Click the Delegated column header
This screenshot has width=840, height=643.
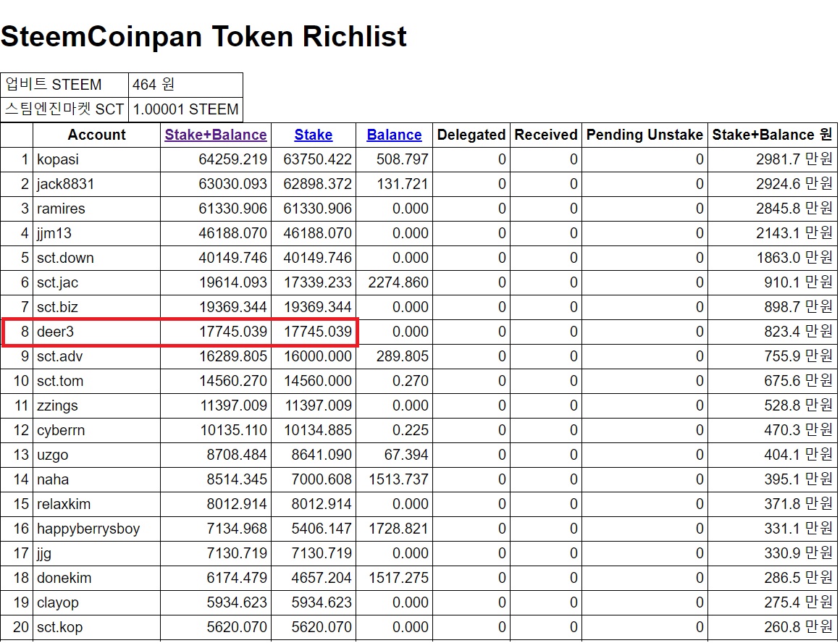[471, 135]
